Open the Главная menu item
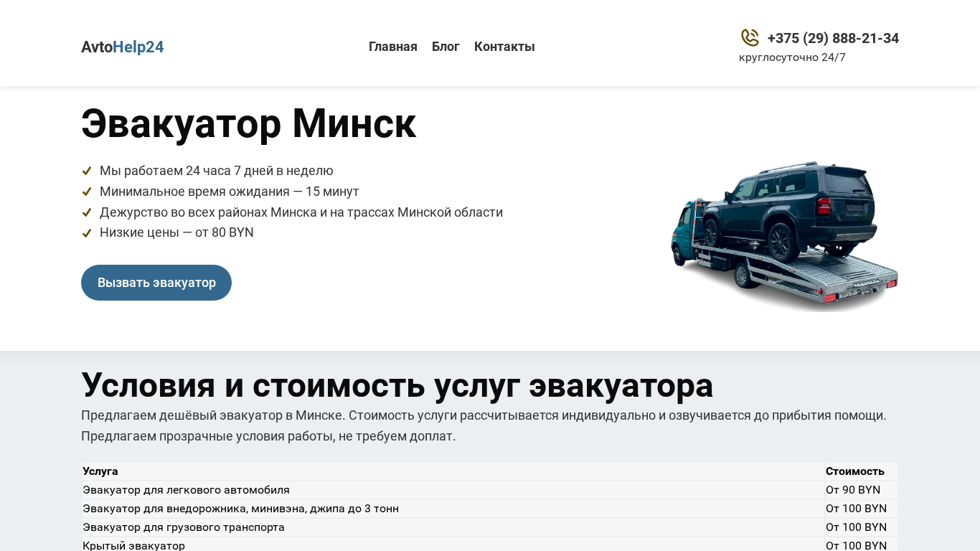Viewport: 980px width, 551px height. pos(393,47)
